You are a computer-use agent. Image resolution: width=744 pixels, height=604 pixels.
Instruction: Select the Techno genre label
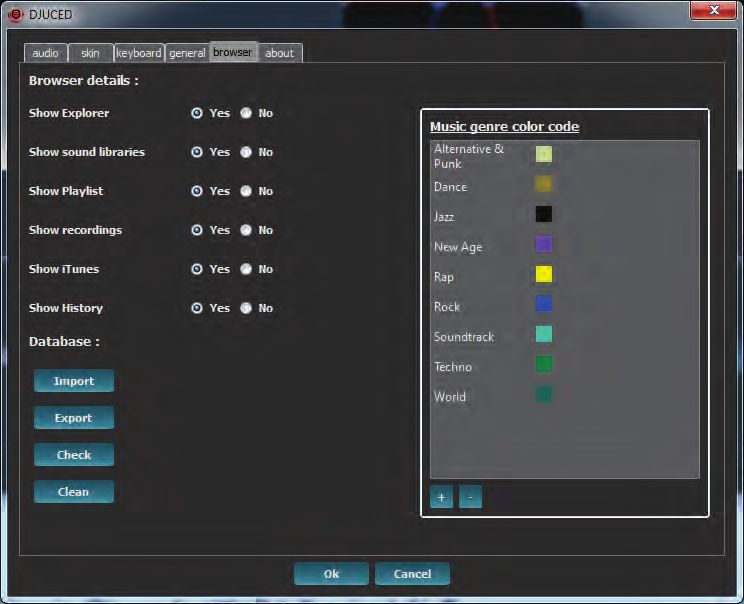(453, 367)
